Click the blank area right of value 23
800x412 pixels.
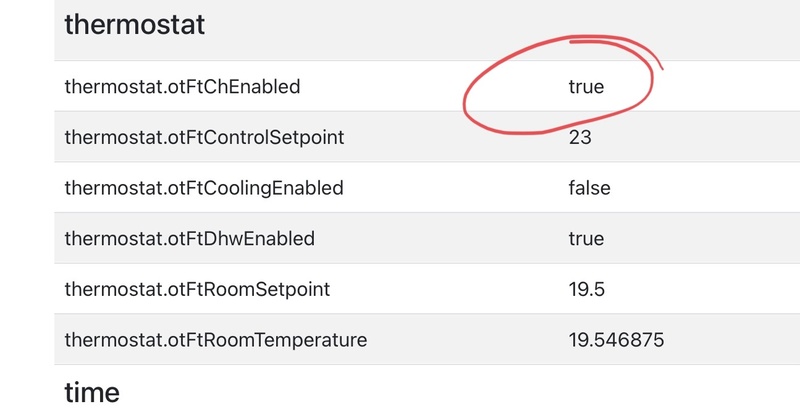coord(700,137)
